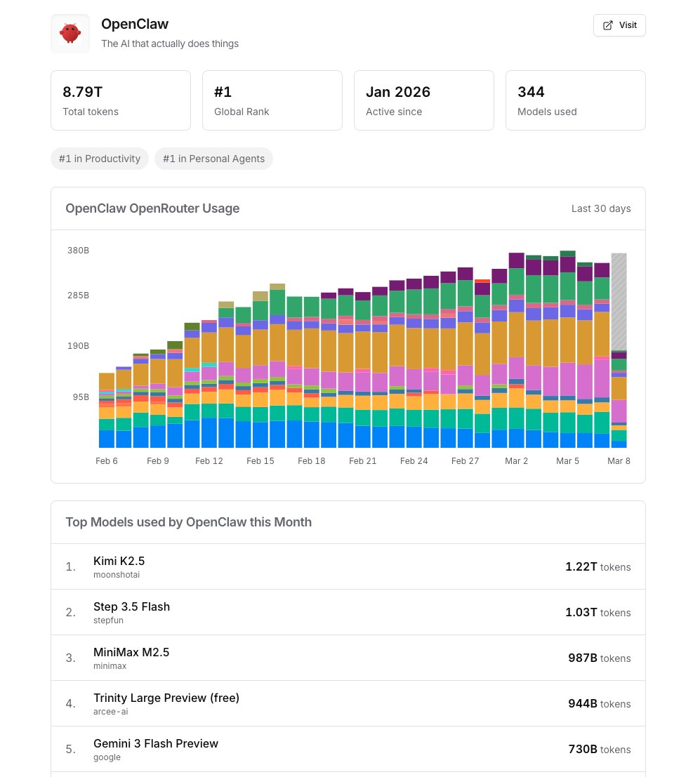Click the 190B y-axis label
Screen dimensions: 700x777
point(79,346)
